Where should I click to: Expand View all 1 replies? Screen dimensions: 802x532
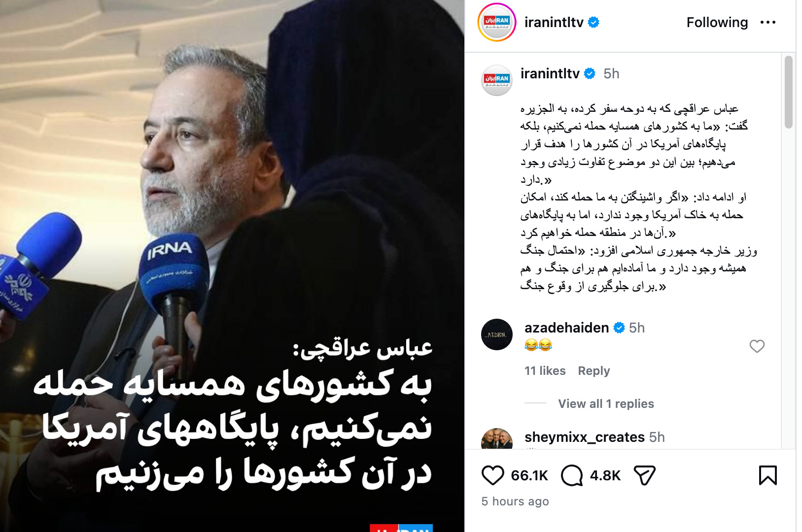[x=606, y=404]
